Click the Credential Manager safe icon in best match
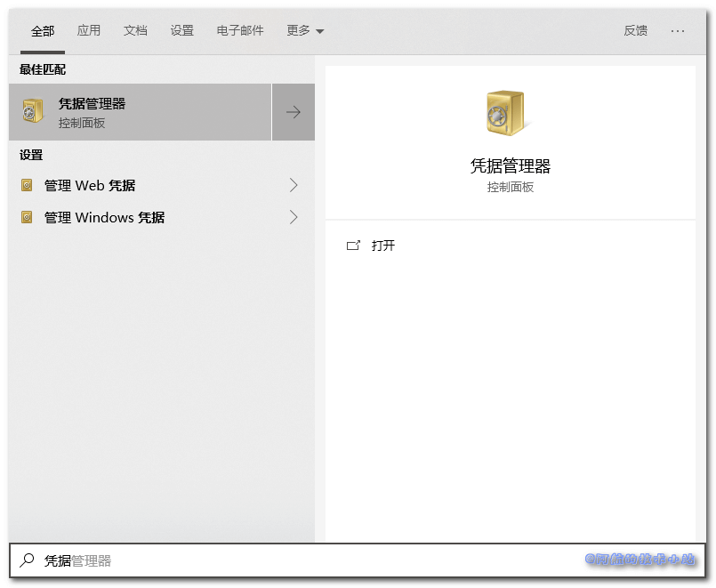Viewport: 716px width, 588px height. click(33, 111)
